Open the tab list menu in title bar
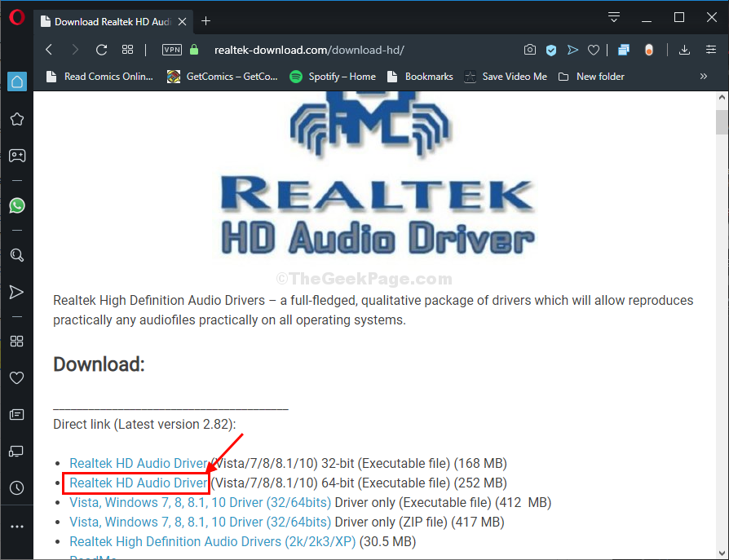 point(613,17)
